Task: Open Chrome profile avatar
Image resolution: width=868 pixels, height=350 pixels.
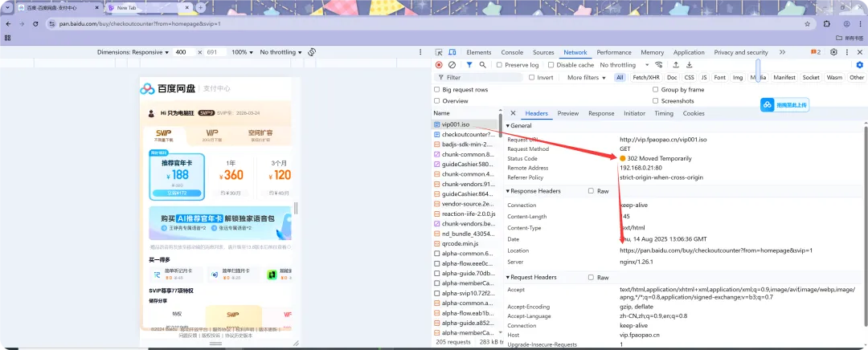Action: click(846, 24)
